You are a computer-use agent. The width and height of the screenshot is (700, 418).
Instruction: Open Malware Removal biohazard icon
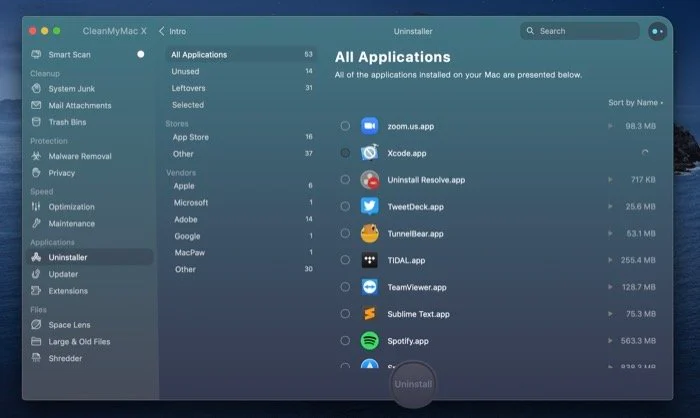tap(37, 156)
